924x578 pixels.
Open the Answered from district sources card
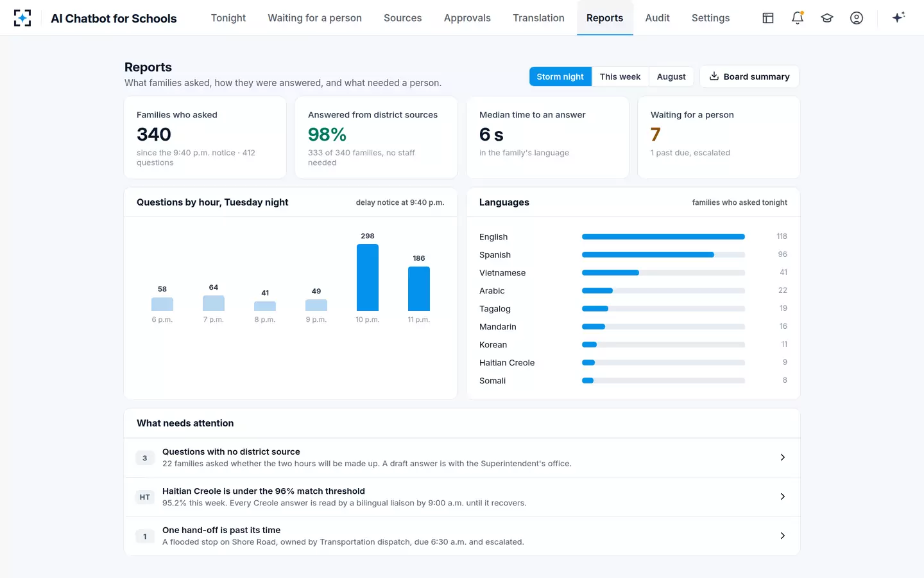[x=376, y=137]
